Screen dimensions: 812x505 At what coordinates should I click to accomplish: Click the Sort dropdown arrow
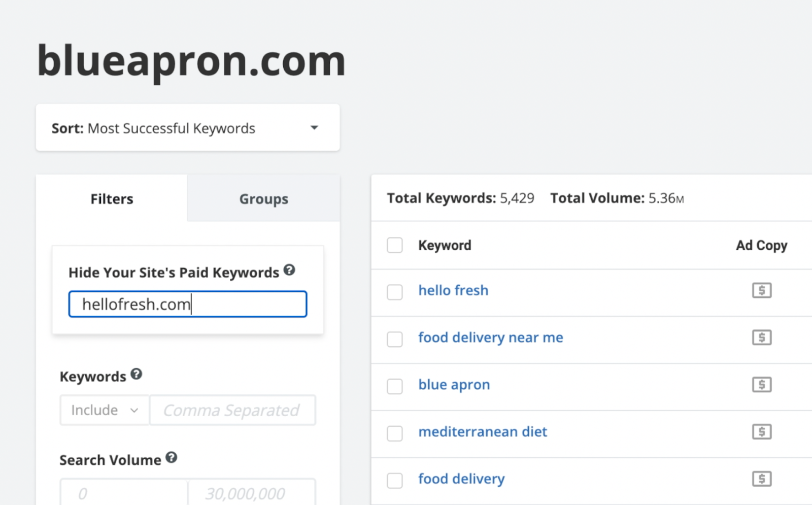(314, 128)
